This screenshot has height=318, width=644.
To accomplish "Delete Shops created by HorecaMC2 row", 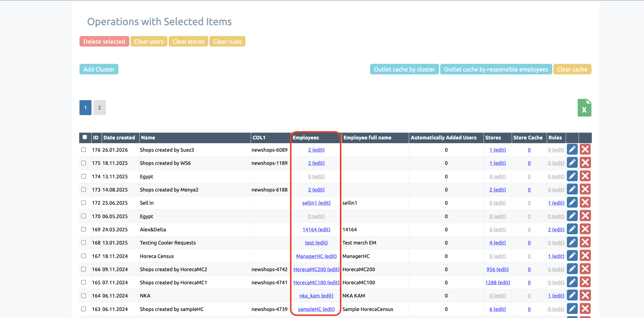I will coord(585,269).
